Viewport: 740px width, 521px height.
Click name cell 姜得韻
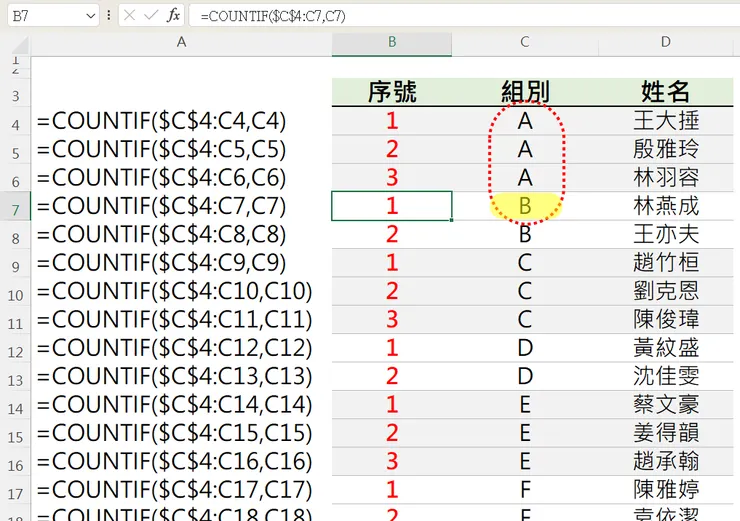[665, 433]
